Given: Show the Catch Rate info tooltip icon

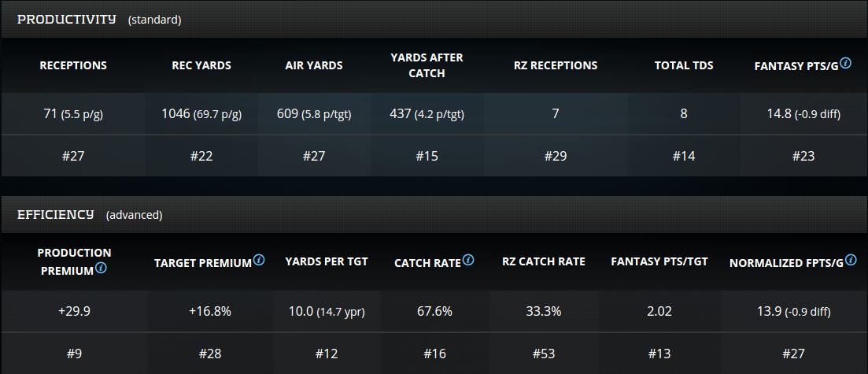Looking at the screenshot, I should click(x=468, y=260).
